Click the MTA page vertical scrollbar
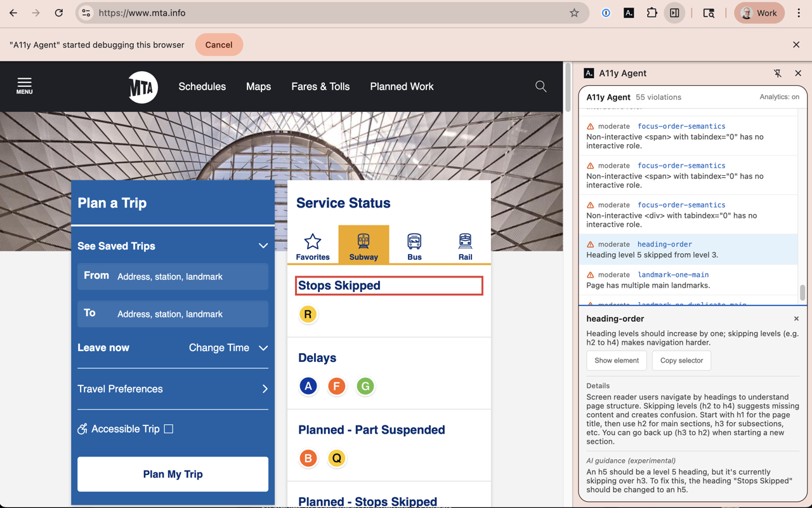812x508 pixels. click(568, 88)
